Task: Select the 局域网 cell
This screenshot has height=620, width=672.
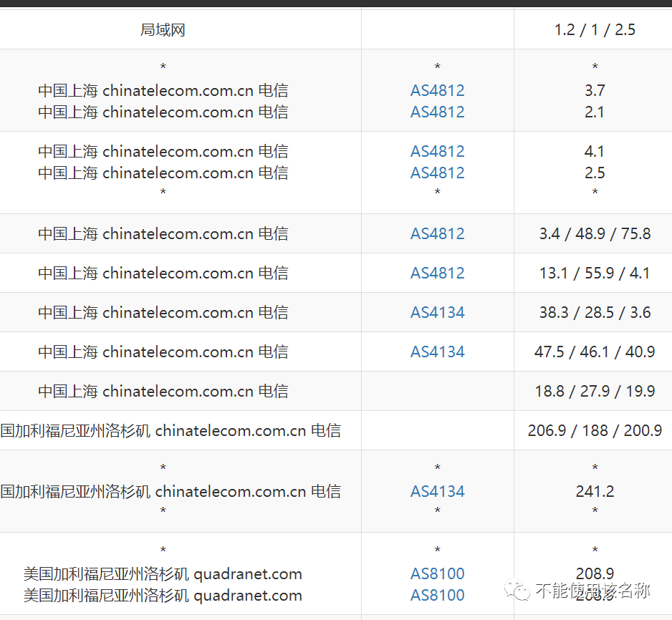Action: point(163,29)
